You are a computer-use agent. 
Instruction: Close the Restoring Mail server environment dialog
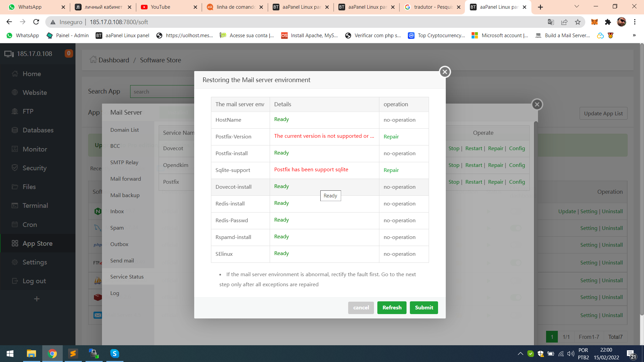click(445, 72)
